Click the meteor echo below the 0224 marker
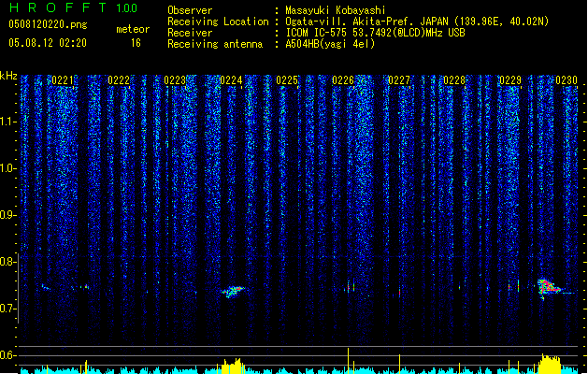 point(233,291)
